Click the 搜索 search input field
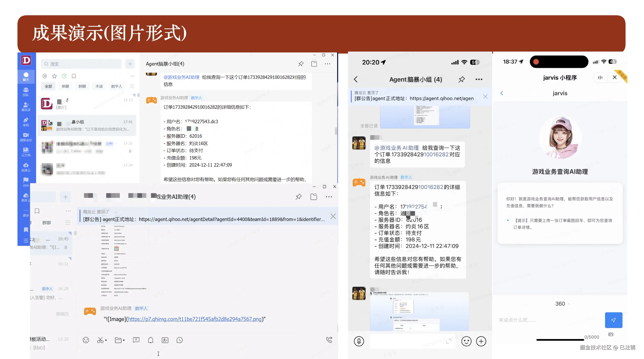 click(x=81, y=64)
